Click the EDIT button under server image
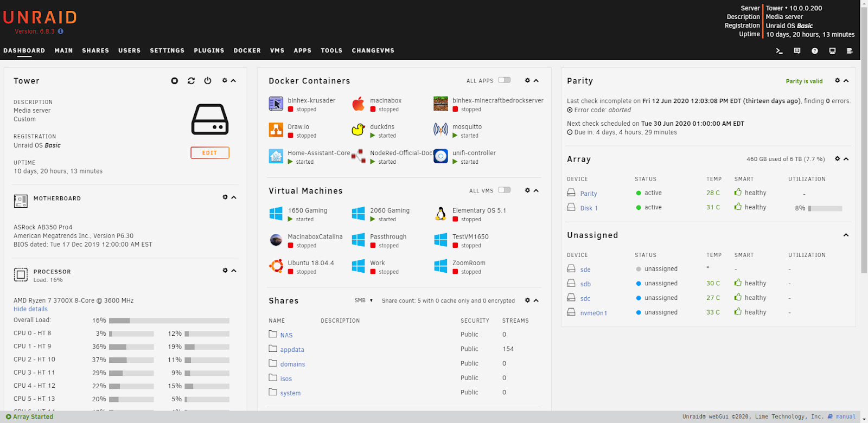Screen dimensions: 868x423 (210, 153)
